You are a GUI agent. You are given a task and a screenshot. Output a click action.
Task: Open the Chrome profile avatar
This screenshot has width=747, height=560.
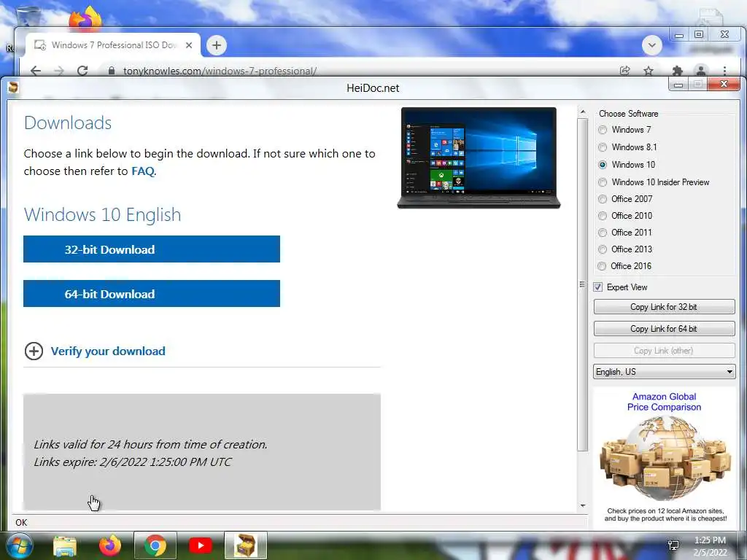(x=701, y=71)
